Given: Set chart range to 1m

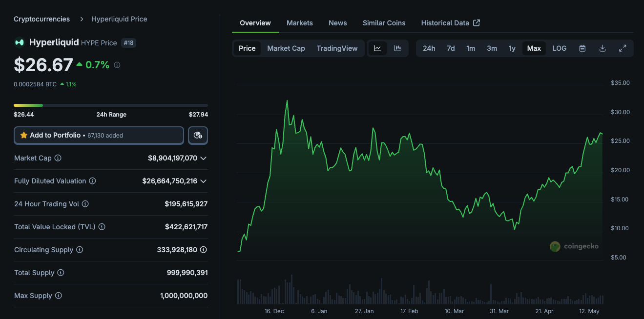Looking at the screenshot, I should coord(471,48).
